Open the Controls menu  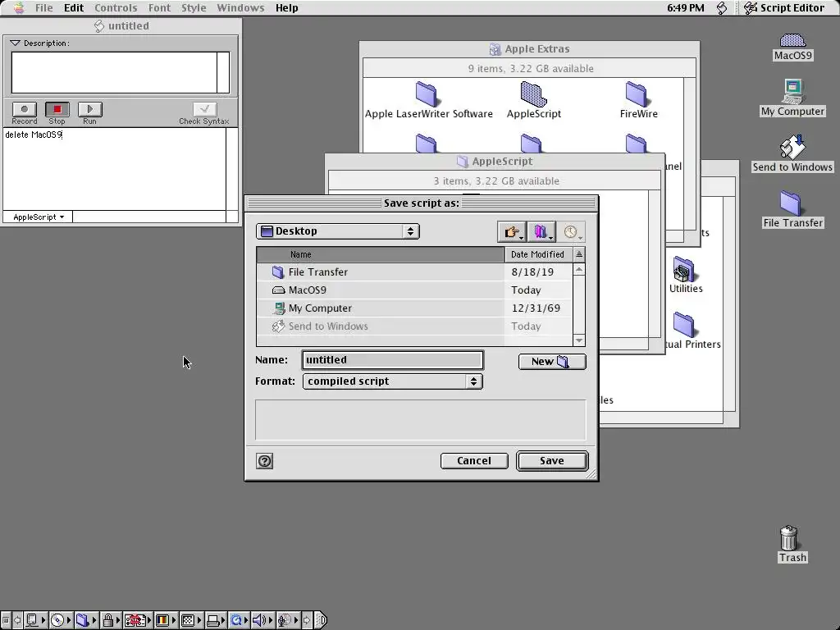pos(116,7)
